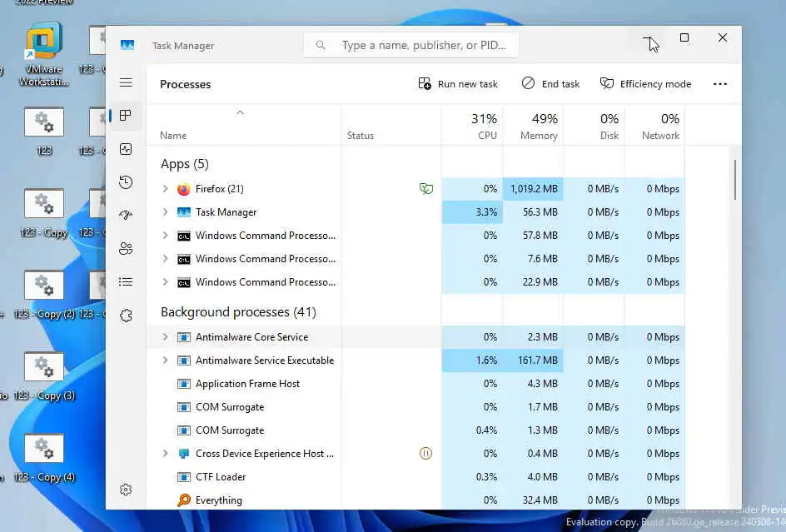Viewport: 786px width, 532px height.
Task: Sort processes by Network column
Action: coord(655,126)
